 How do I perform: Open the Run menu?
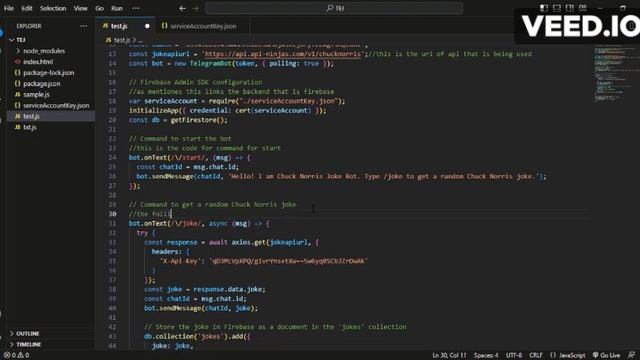pyautogui.click(x=117, y=8)
